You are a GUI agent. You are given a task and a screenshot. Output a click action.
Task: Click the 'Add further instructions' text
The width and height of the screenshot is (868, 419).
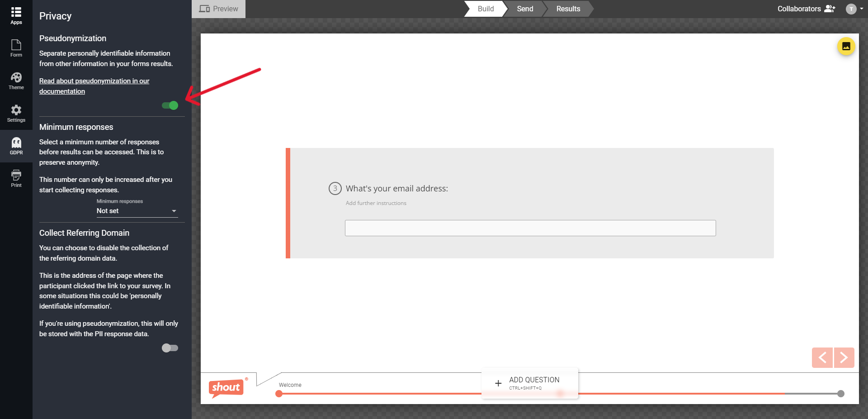376,203
